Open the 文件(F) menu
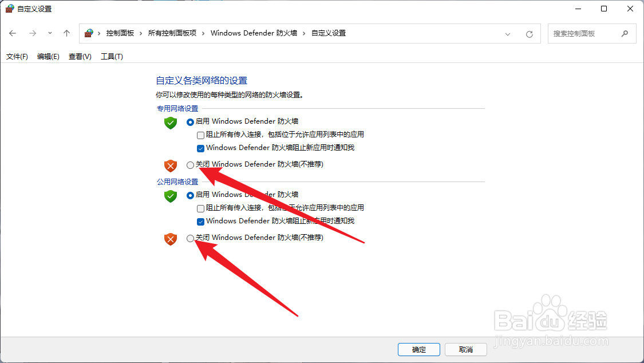The image size is (644, 363). pos(17,57)
